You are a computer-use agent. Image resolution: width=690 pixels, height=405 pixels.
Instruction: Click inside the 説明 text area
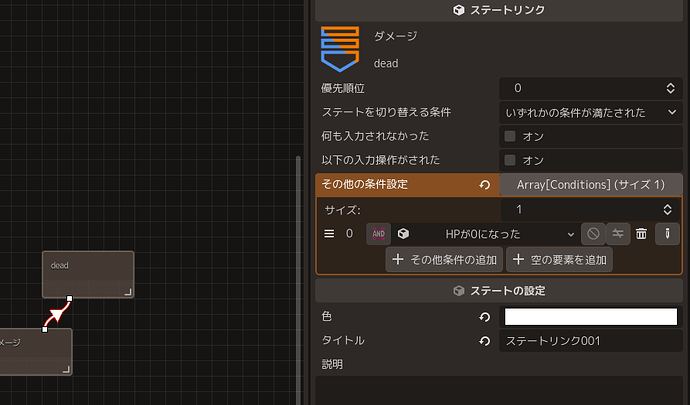[x=499, y=390]
